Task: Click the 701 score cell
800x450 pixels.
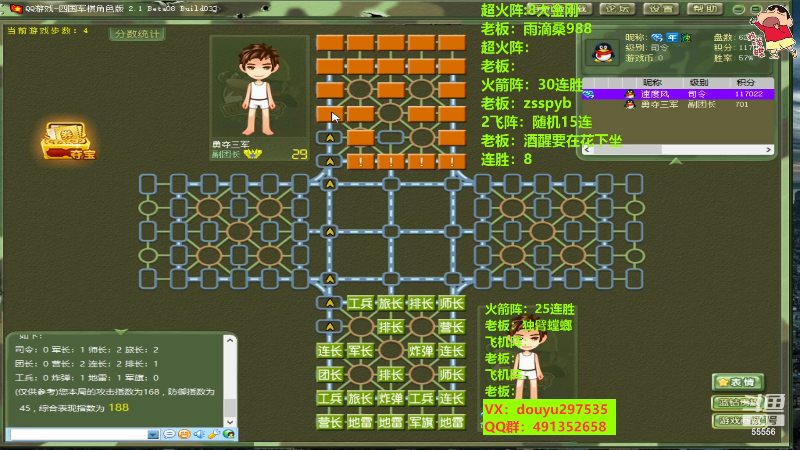Action: pos(742,104)
